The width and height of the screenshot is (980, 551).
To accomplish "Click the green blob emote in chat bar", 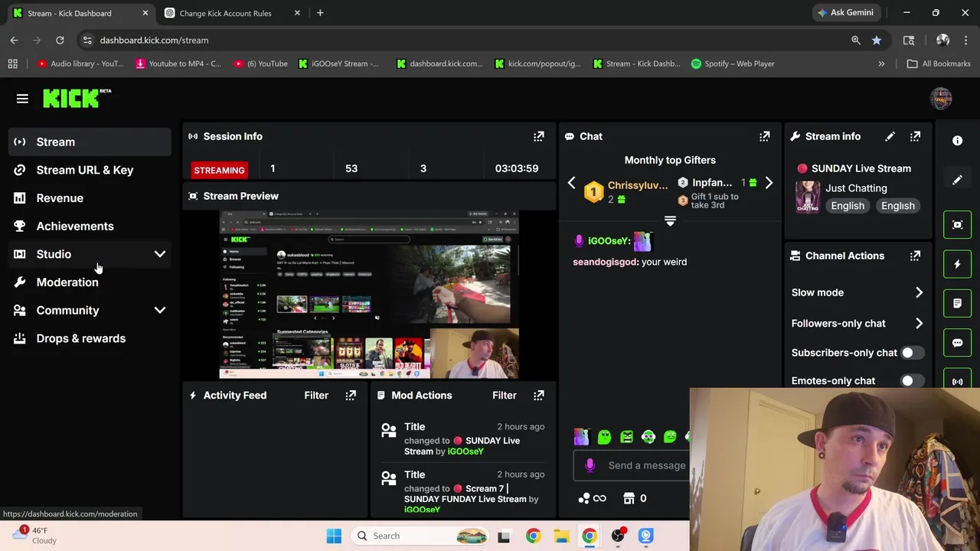I will pos(604,437).
